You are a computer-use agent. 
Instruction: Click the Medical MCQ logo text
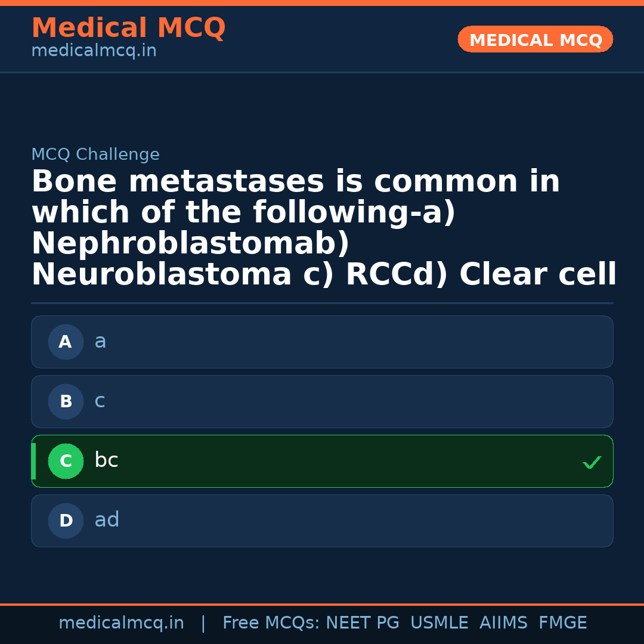128,28
